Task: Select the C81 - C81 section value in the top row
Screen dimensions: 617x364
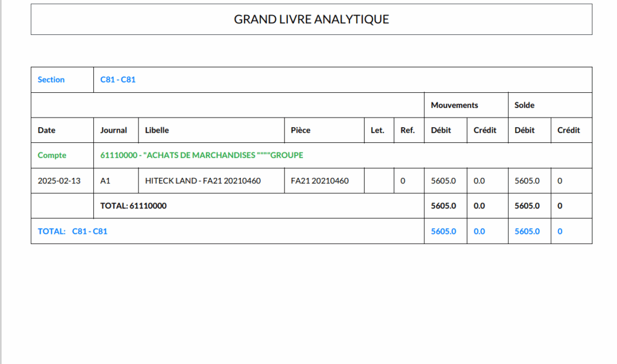Action: click(x=118, y=80)
